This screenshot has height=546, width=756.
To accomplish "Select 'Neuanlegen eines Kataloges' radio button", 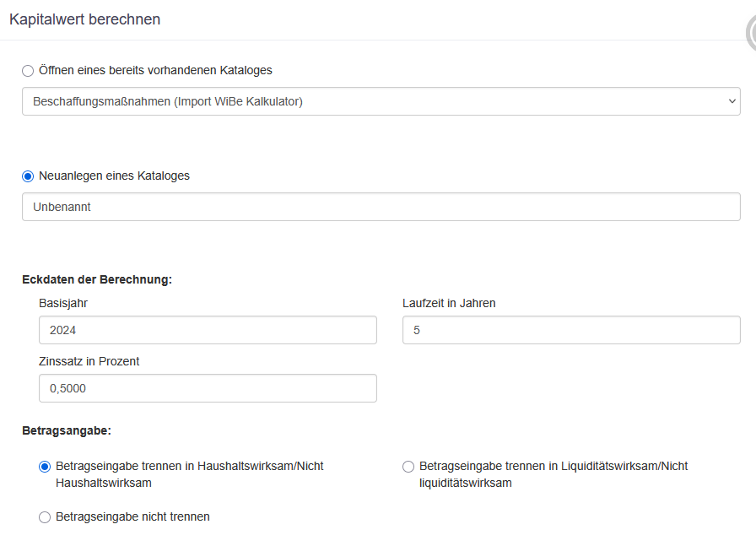I will tap(28, 176).
